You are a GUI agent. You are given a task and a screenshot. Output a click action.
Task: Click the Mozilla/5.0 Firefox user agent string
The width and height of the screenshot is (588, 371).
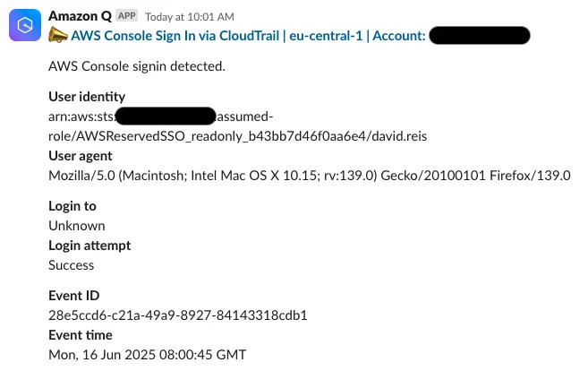point(310,176)
